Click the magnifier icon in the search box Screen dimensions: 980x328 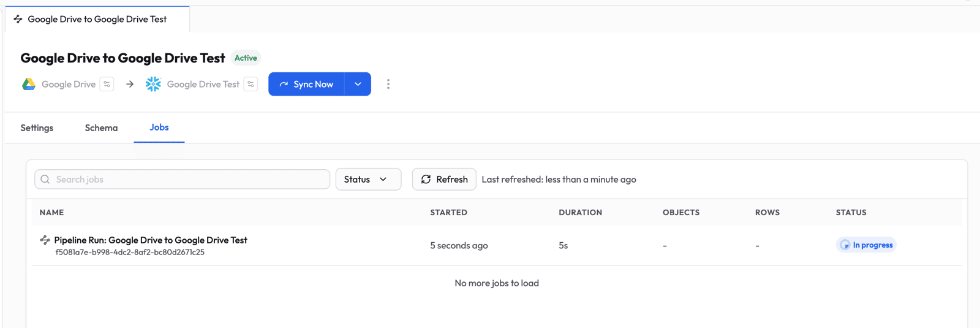click(45, 180)
